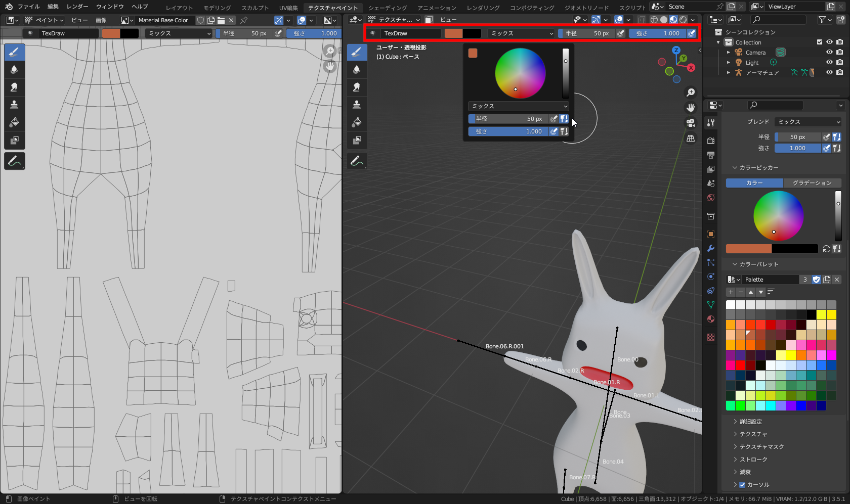Expand the ストローク panel
The width and height of the screenshot is (850, 504).
point(753,460)
